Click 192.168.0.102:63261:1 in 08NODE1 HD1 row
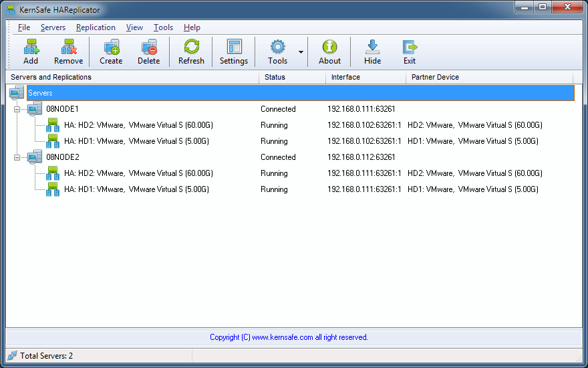The width and height of the screenshot is (588, 368). [x=364, y=141]
